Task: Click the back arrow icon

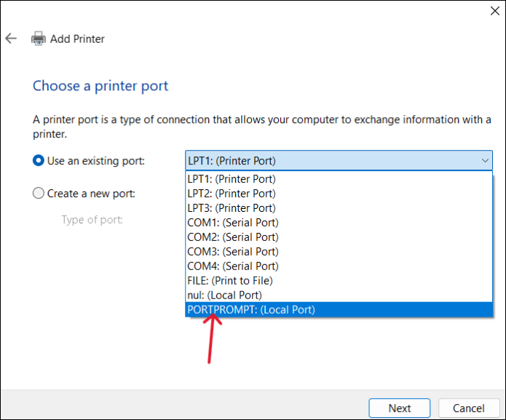Action: pyautogui.click(x=11, y=39)
